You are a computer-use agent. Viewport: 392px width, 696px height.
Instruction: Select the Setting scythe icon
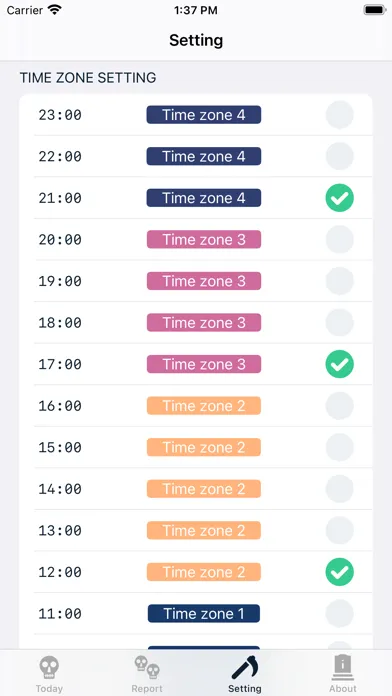click(x=245, y=667)
